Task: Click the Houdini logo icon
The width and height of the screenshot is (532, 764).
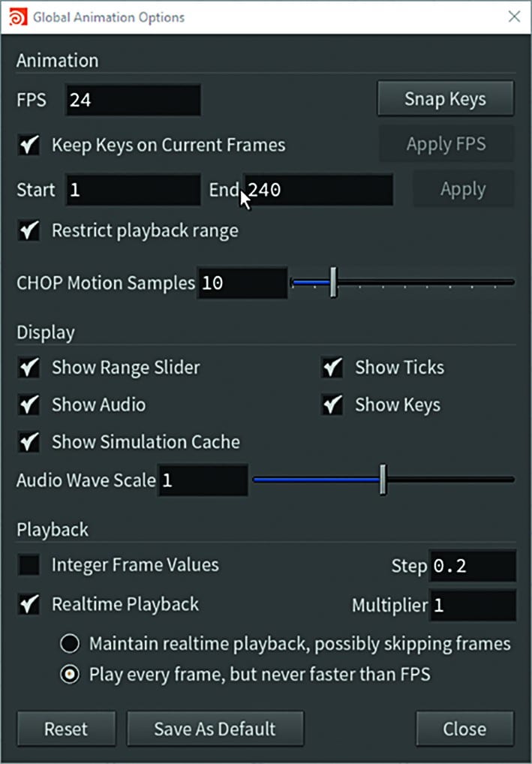Action: click(17, 17)
